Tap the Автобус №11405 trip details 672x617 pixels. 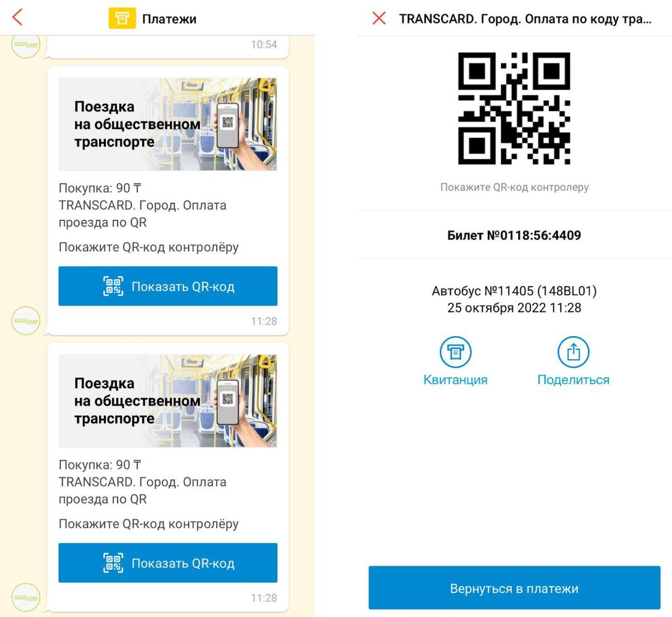click(x=514, y=299)
